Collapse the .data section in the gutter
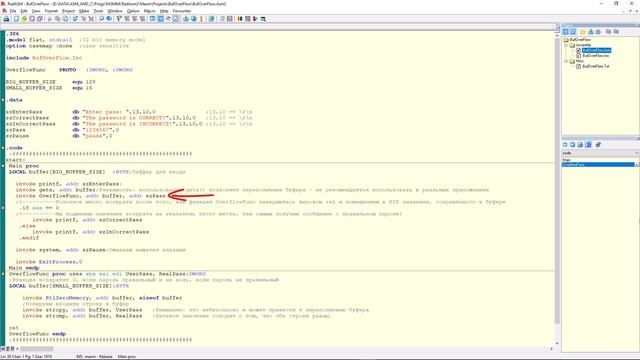Screen dimensions: 640x360 click(x=3, y=100)
